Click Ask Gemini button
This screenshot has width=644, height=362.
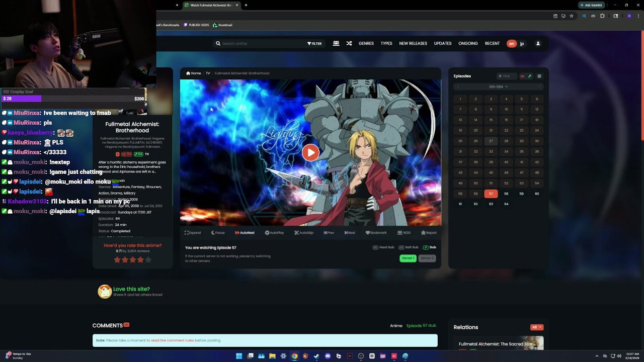coord(591,5)
